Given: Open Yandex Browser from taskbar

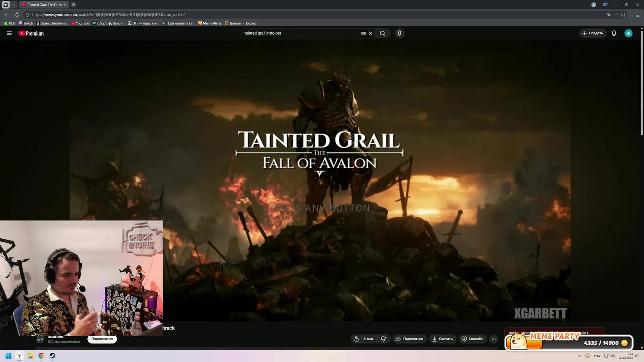Looking at the screenshot, I should pyautogui.click(x=19, y=356).
